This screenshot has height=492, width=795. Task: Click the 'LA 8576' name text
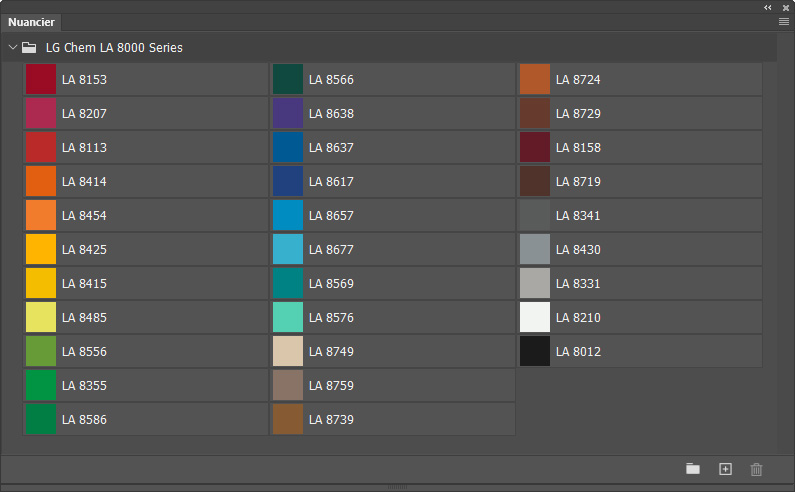pos(331,318)
